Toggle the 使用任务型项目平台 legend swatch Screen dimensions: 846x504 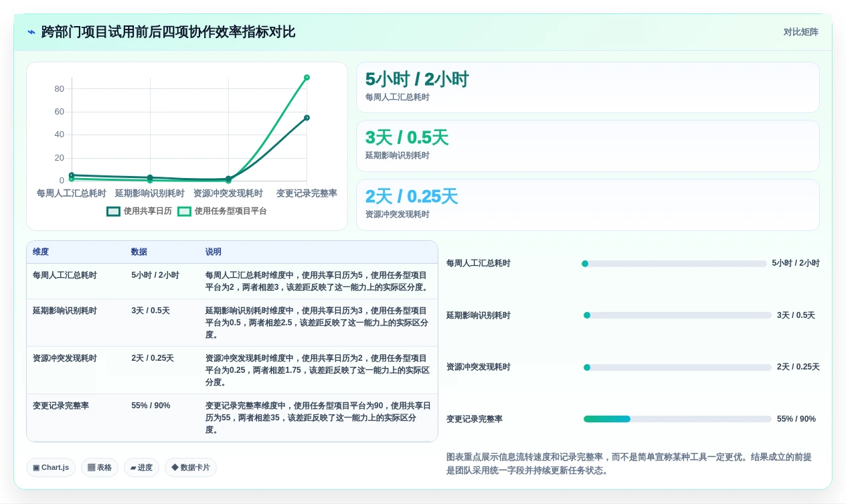[184, 211]
